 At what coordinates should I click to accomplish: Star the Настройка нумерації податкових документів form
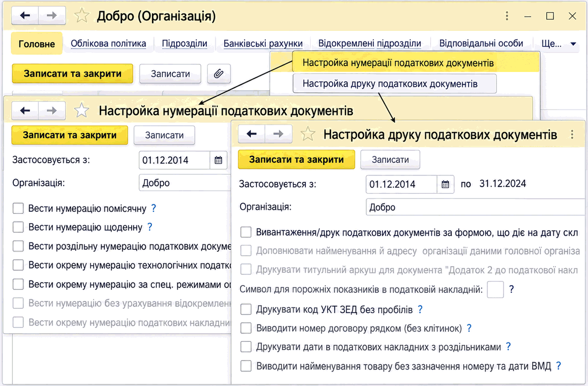(x=81, y=111)
